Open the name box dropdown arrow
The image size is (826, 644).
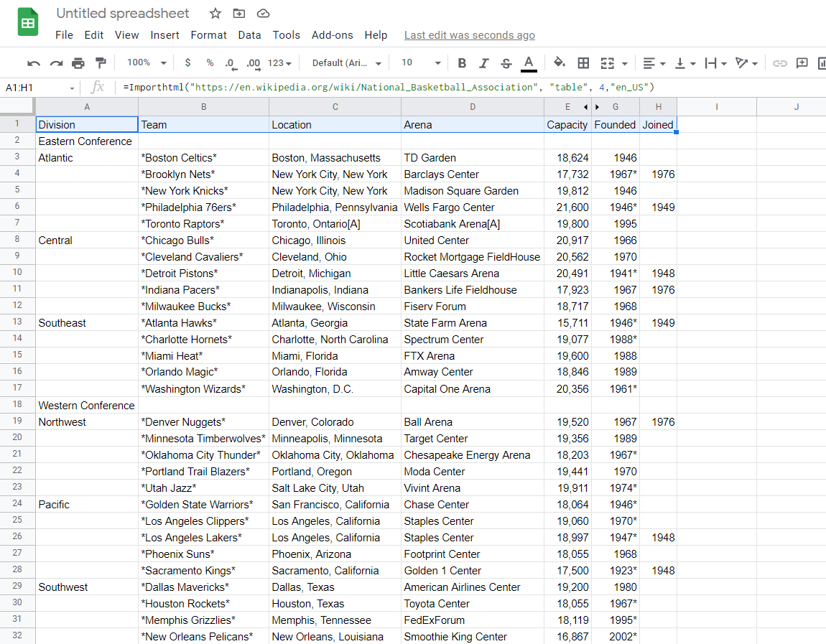point(72,88)
